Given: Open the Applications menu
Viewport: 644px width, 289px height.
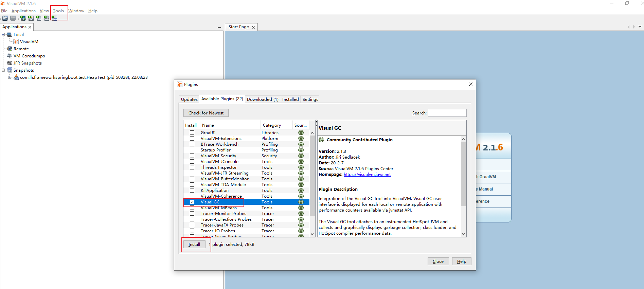Looking at the screenshot, I should click(23, 11).
